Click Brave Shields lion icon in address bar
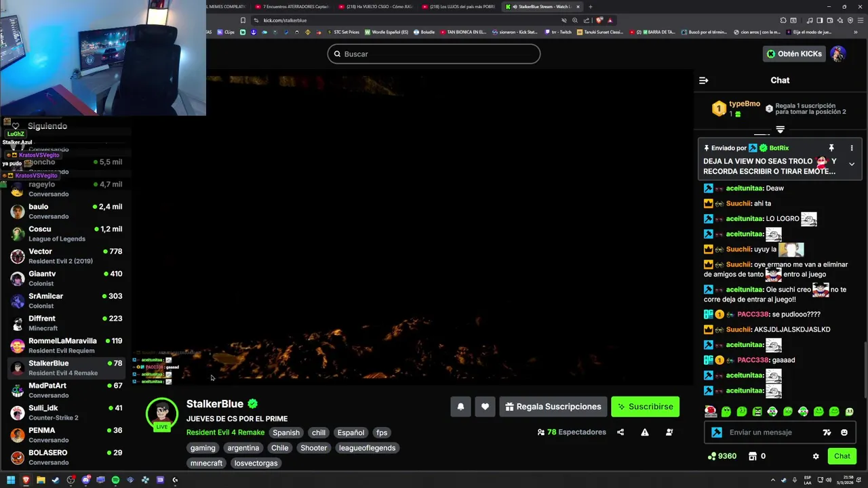The image size is (868, 488). [599, 20]
